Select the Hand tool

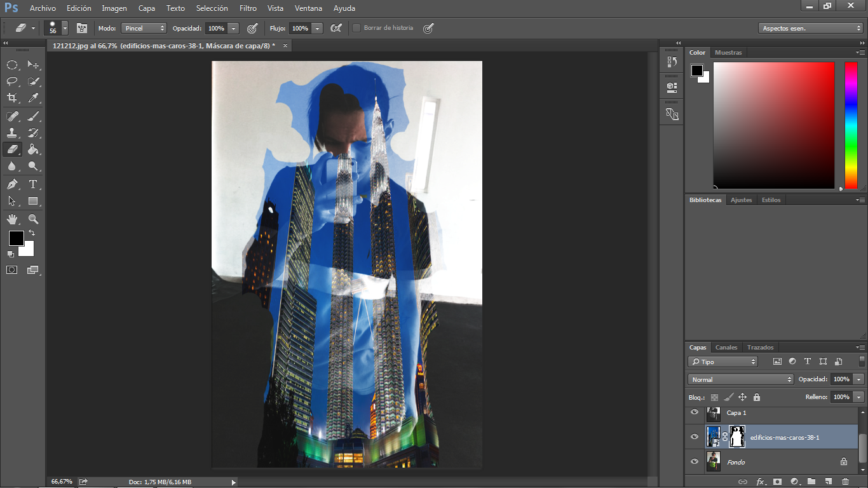pos(12,219)
